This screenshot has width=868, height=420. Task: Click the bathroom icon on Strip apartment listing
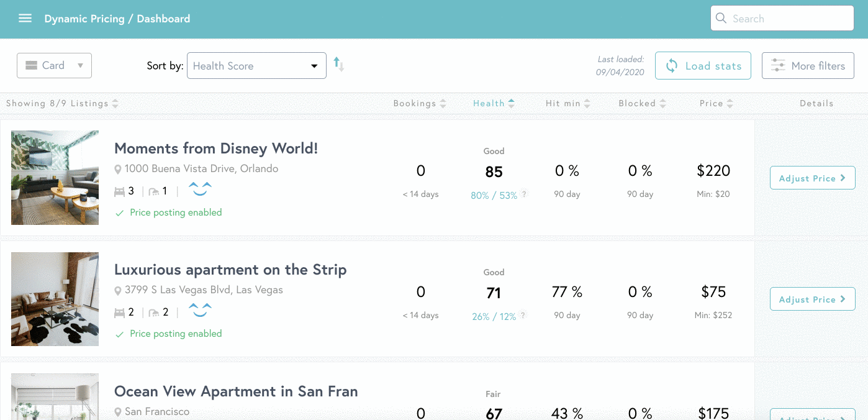[154, 313]
